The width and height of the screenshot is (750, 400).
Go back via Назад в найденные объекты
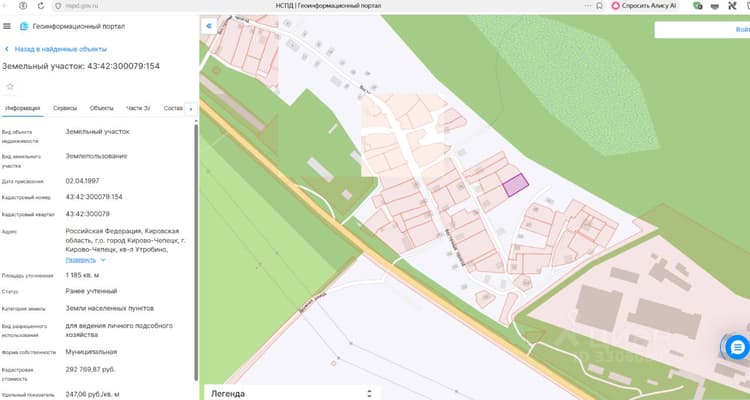61,49
